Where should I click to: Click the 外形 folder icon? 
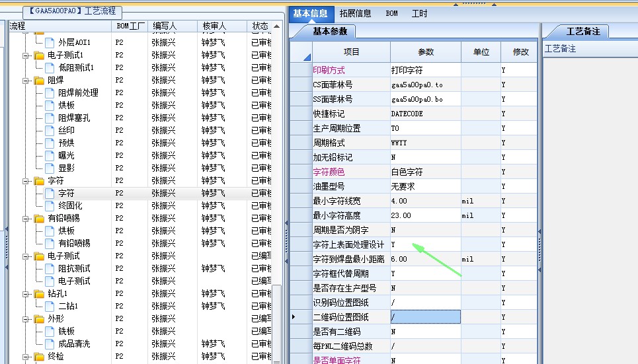point(39,319)
